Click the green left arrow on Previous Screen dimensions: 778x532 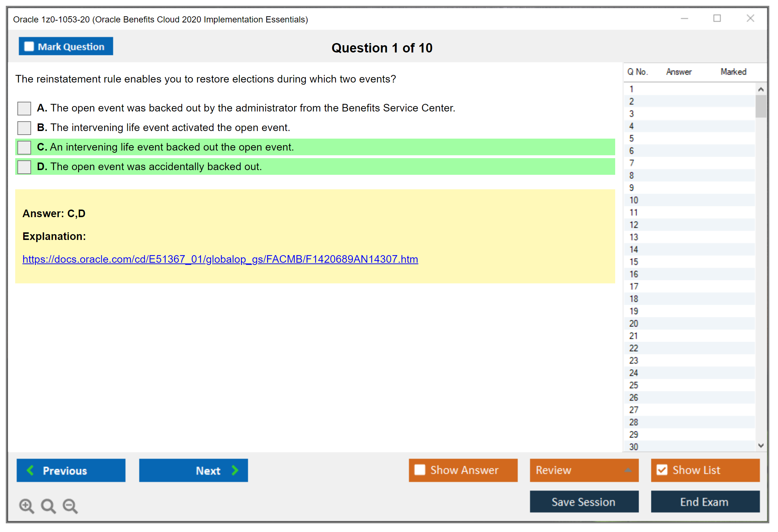pos(30,470)
